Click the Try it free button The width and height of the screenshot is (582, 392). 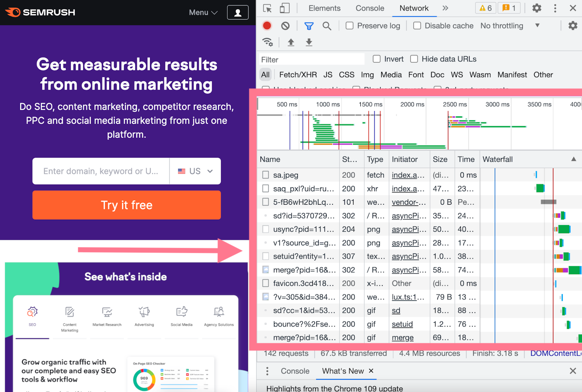[x=126, y=205]
